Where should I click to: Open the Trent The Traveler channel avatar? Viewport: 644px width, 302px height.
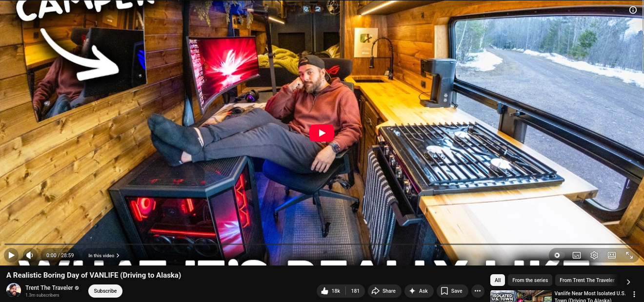coord(14,290)
